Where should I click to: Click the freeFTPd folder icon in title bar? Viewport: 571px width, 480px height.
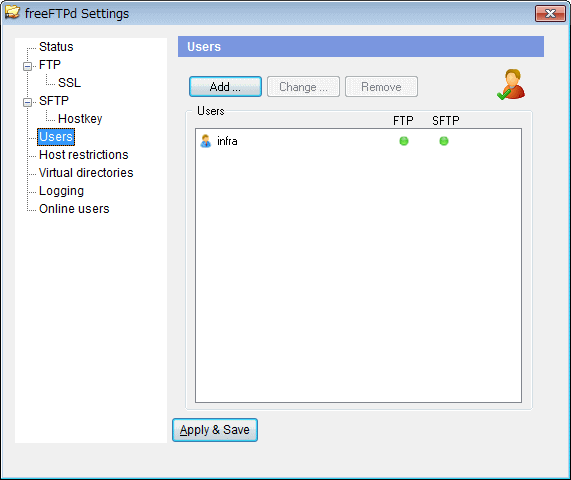[12, 13]
